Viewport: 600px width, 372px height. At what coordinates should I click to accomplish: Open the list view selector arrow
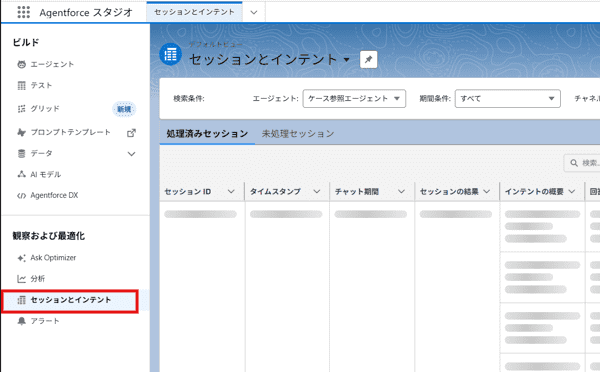(x=347, y=60)
